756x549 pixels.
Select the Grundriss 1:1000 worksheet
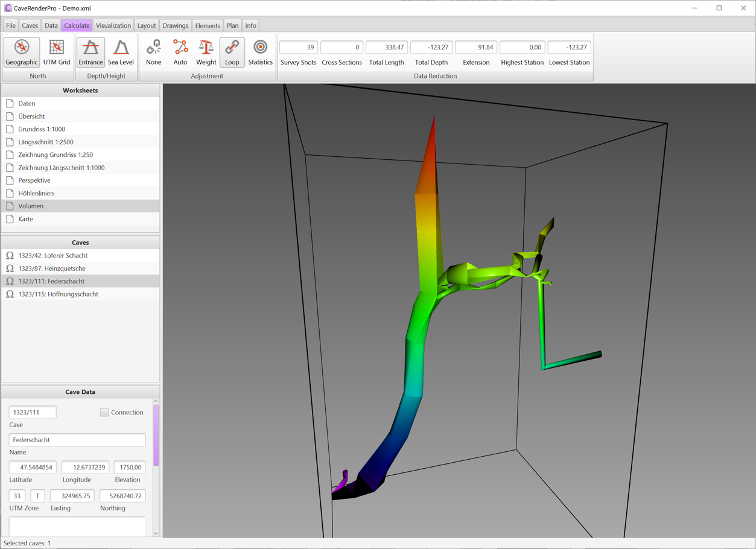pyautogui.click(x=42, y=129)
